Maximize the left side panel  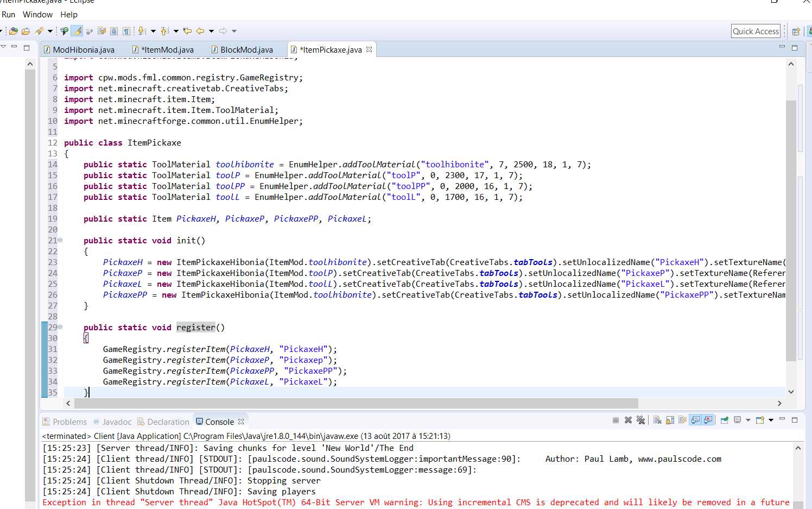(27, 47)
